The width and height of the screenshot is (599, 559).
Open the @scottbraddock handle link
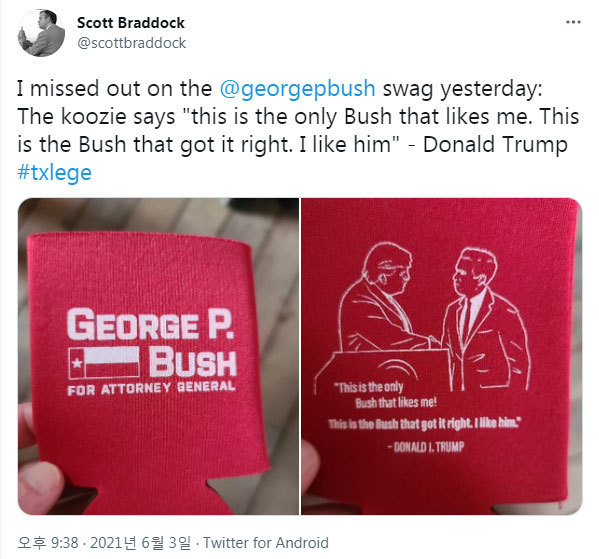point(131,43)
